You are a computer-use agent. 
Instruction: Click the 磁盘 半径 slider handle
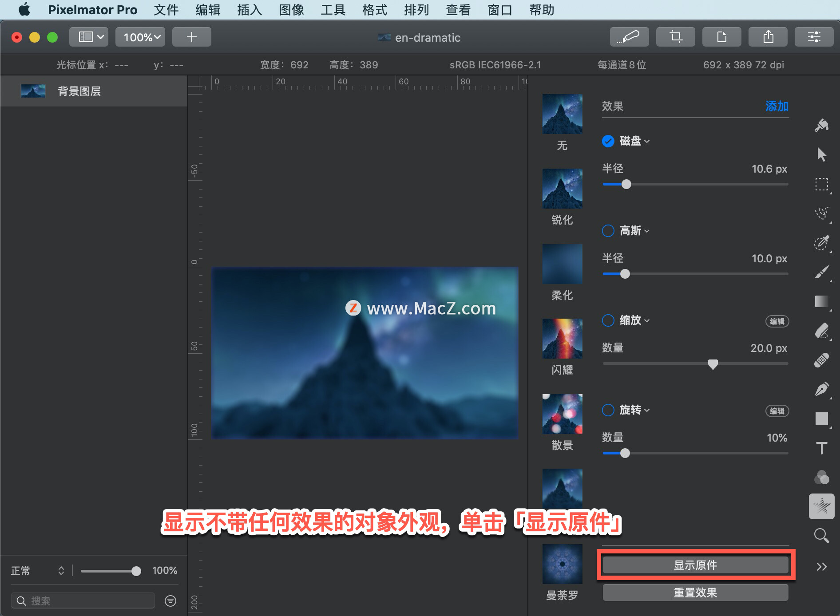pyautogui.click(x=626, y=184)
